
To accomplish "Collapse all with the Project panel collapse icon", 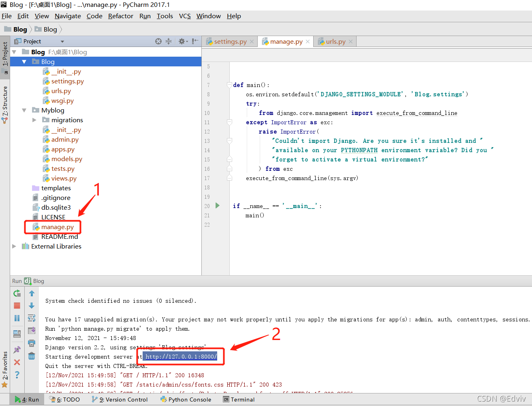I will click(169, 41).
